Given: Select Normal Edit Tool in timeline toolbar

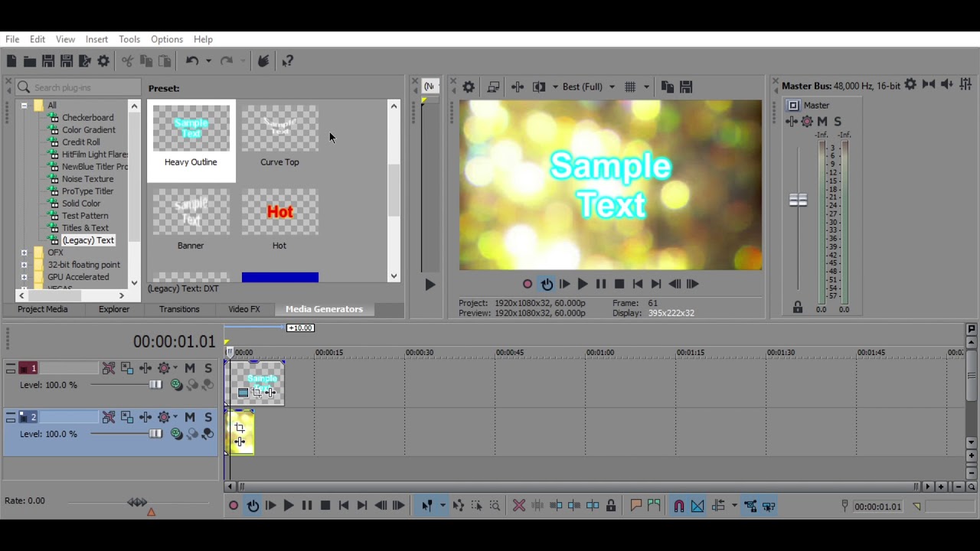Looking at the screenshot, I should 427,506.
